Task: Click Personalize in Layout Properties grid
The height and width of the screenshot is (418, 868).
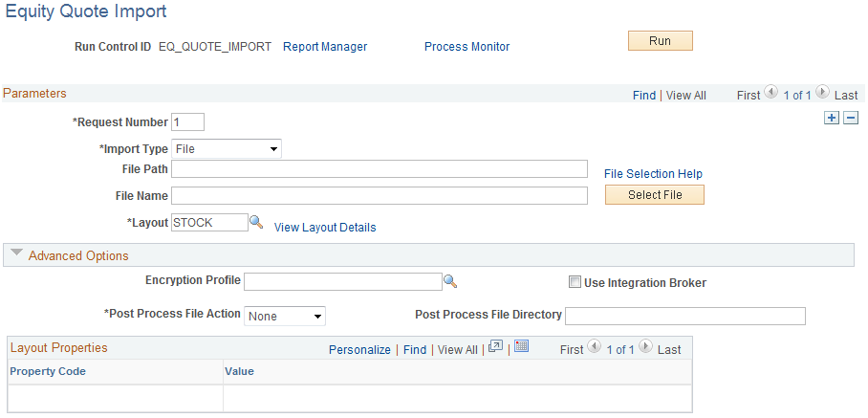Action: pyautogui.click(x=359, y=349)
